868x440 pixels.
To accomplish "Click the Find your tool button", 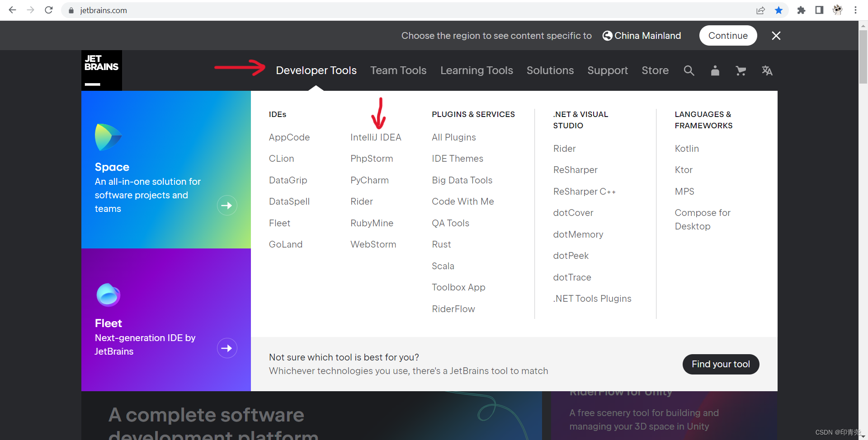I will pos(721,364).
